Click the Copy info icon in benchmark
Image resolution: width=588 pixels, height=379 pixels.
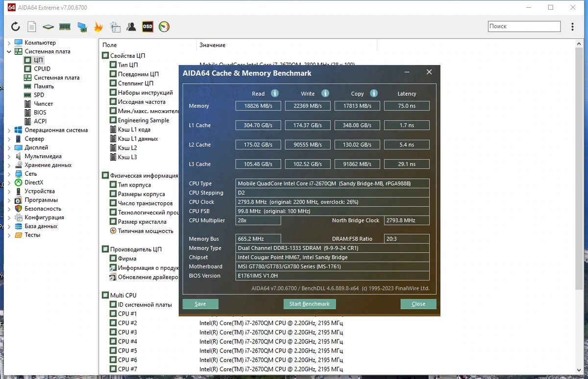tap(374, 93)
